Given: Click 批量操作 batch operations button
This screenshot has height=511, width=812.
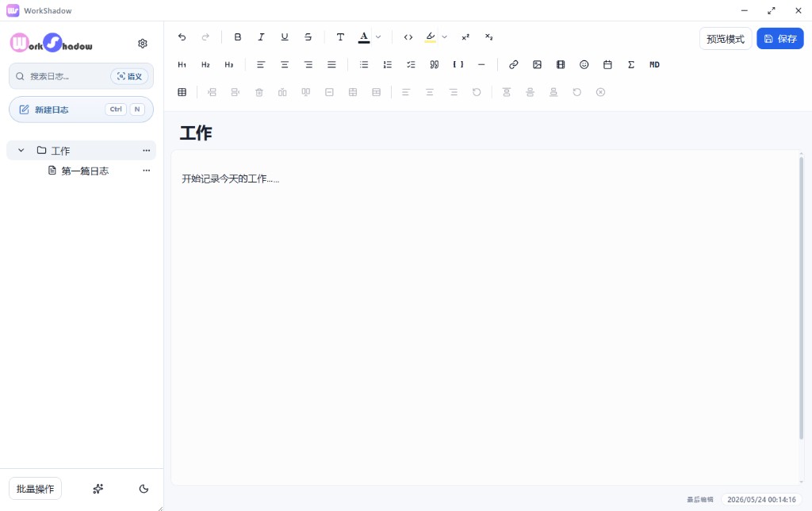Looking at the screenshot, I should [35, 489].
